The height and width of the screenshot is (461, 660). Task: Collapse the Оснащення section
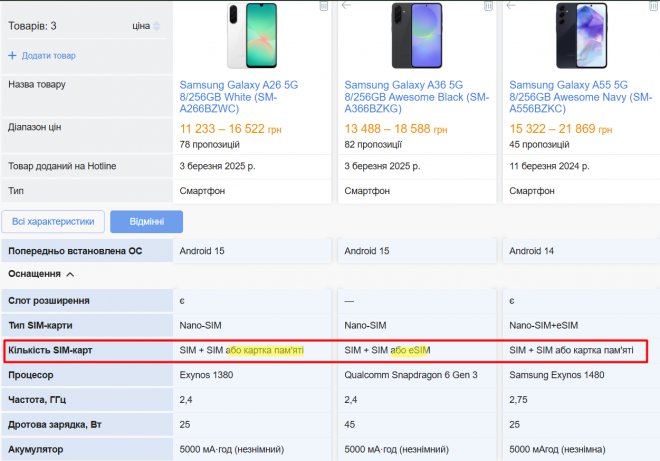pyautogui.click(x=70, y=273)
